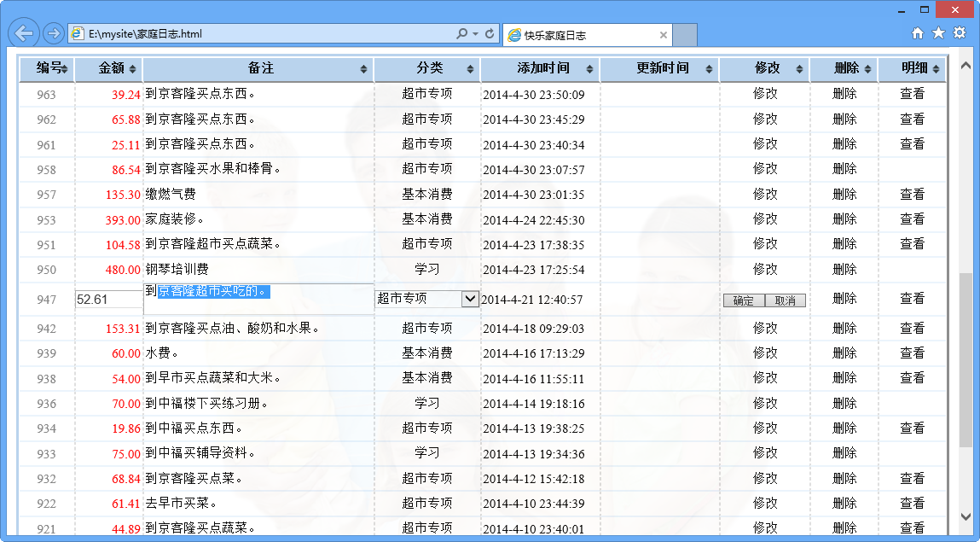Open address bar autocomplete dropdown arrow

(476, 34)
